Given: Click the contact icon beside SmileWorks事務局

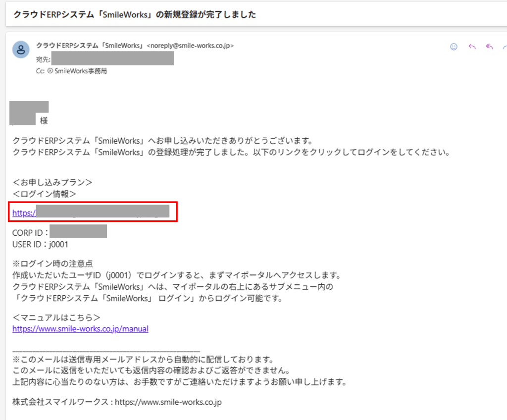Looking at the screenshot, I should [x=50, y=71].
